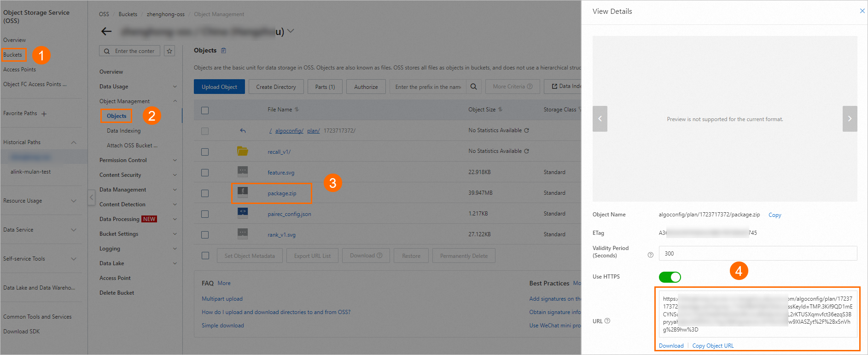Click the prefix search input field
868x355 pixels.
coord(428,87)
